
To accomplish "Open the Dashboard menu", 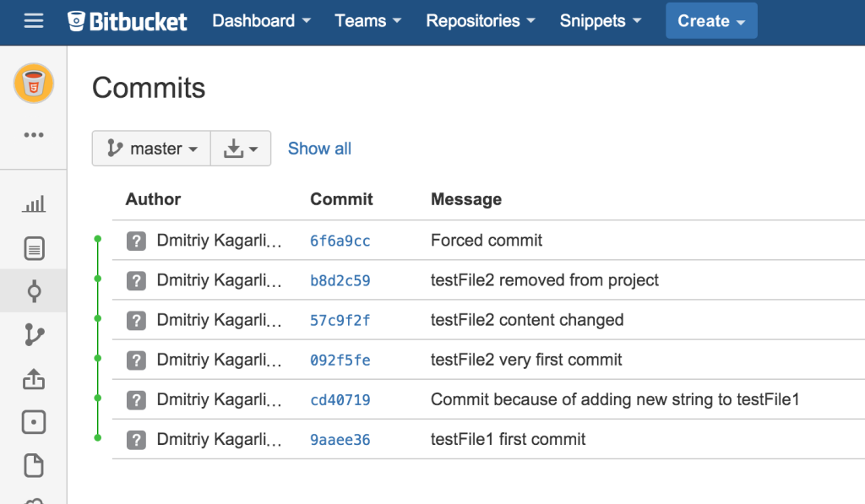I will coord(261,21).
